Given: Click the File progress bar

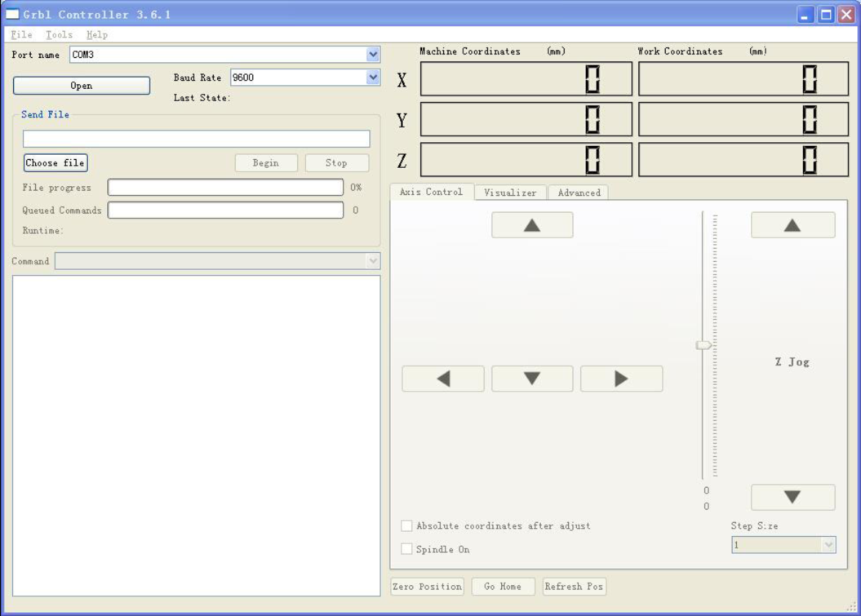Looking at the screenshot, I should tap(226, 187).
